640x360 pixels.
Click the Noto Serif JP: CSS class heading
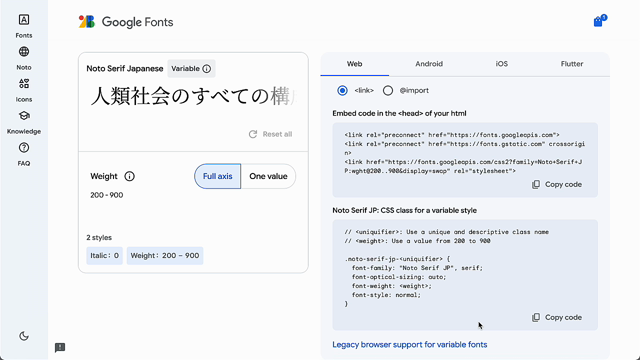pos(404,211)
